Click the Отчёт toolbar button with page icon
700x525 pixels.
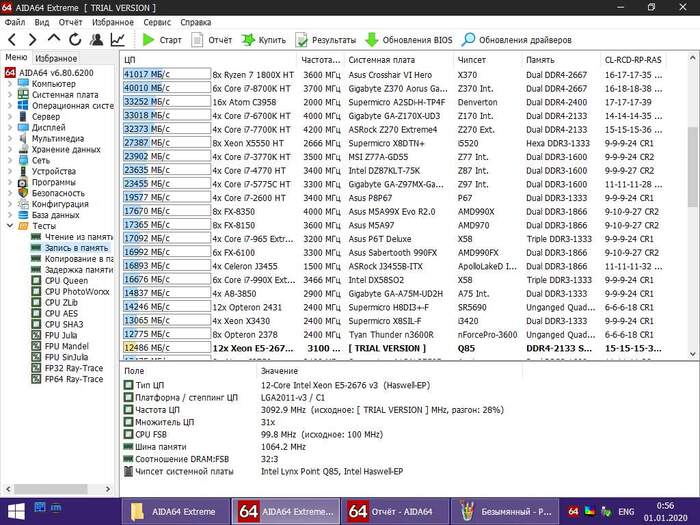(211, 40)
